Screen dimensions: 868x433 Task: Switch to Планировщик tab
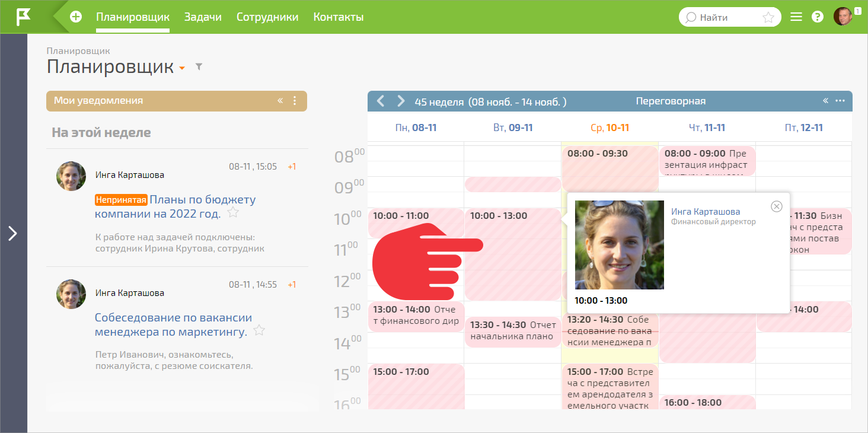[133, 17]
